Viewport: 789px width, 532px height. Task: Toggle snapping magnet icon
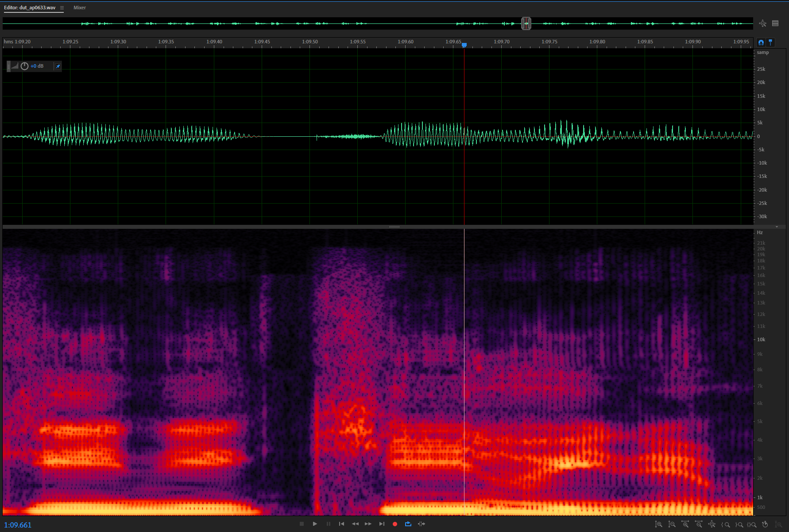761,42
